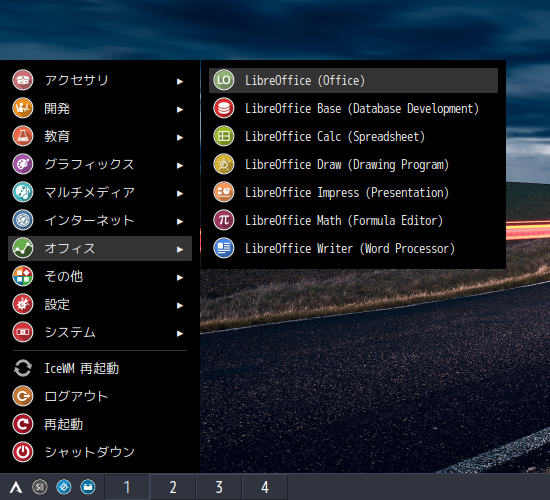Expand グラフィックス submenu arrow
This screenshot has width=550, height=500.
pyautogui.click(x=180, y=165)
